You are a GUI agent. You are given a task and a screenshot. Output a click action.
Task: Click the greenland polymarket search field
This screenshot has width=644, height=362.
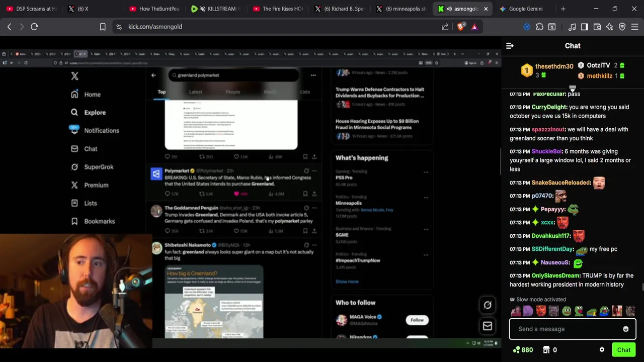coord(233,75)
